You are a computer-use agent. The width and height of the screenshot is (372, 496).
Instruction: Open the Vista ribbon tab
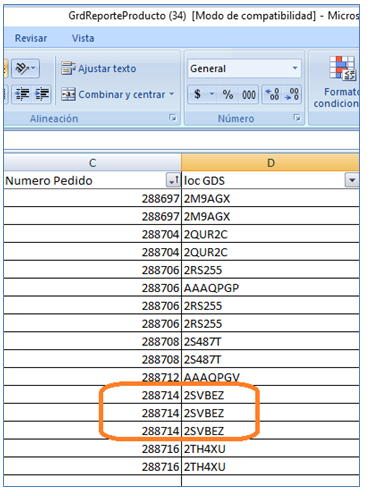[83, 38]
